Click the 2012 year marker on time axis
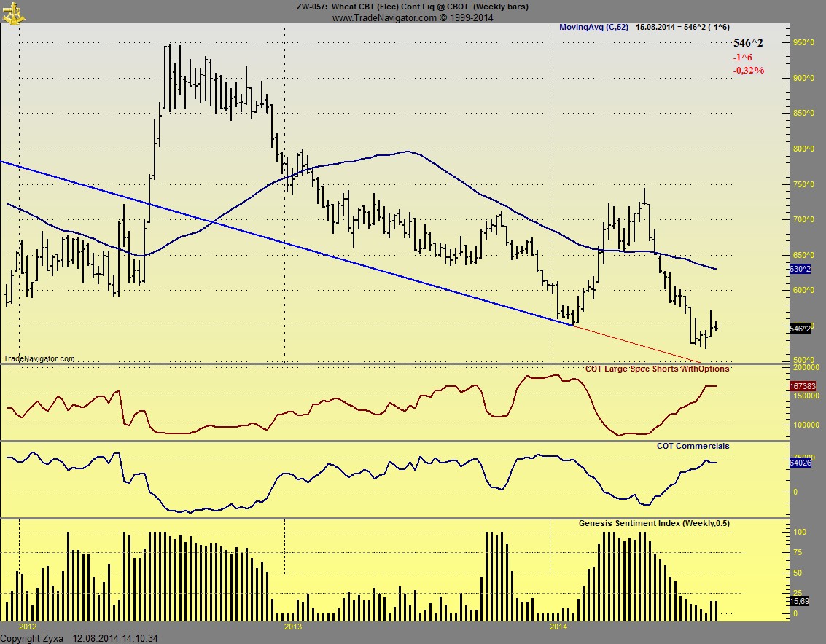 click(x=28, y=627)
